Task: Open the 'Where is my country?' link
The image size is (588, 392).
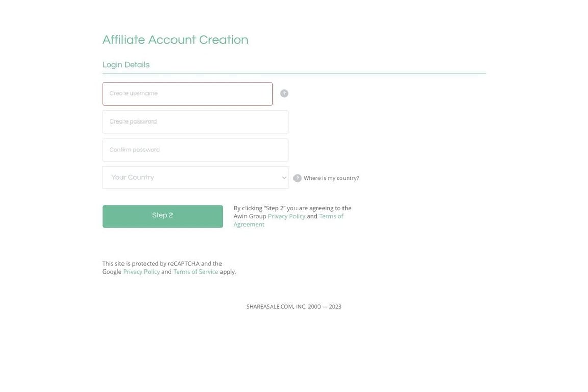Action: (331, 178)
